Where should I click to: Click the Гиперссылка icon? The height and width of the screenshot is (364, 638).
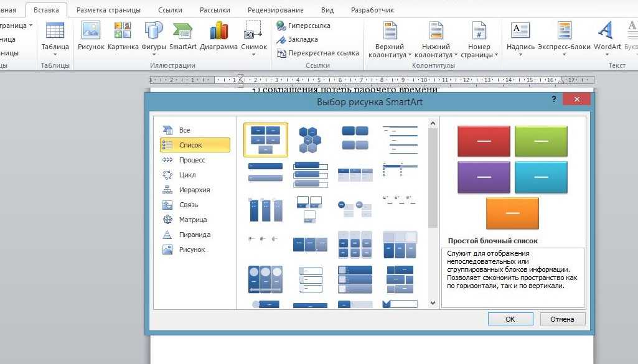[281, 26]
